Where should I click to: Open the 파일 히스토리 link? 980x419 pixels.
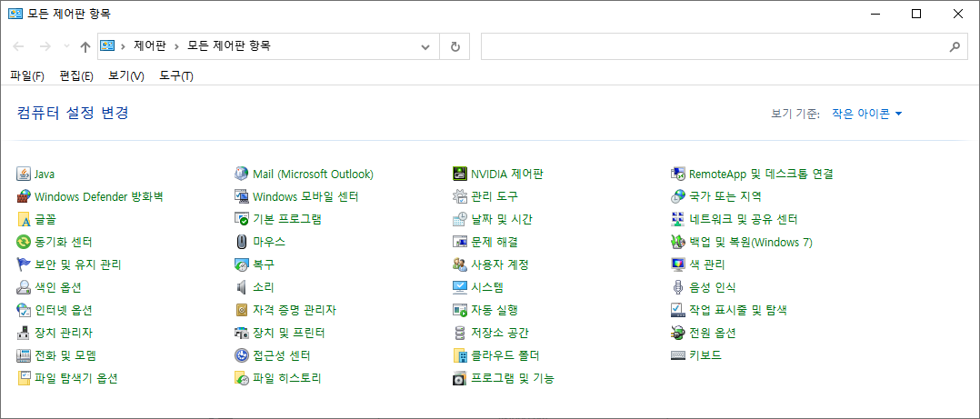coord(287,378)
